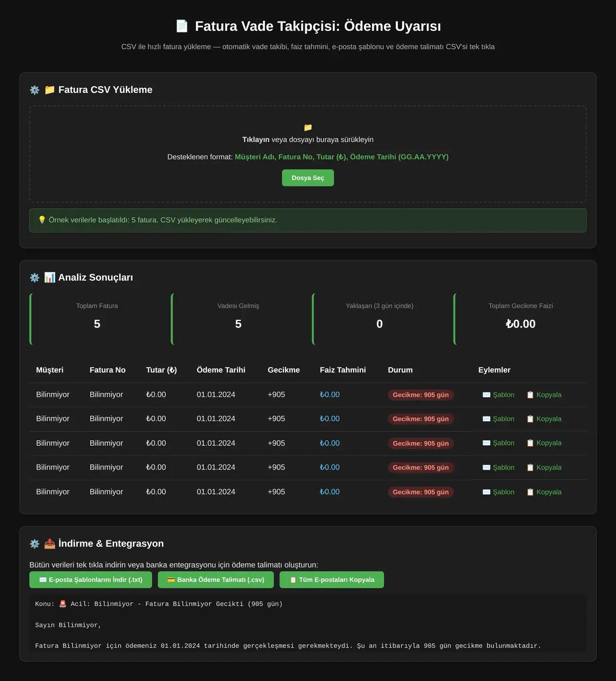Screen dimensions: 616x681
Task: Click the supported format text listing the CSV columns
Action: click(308, 157)
